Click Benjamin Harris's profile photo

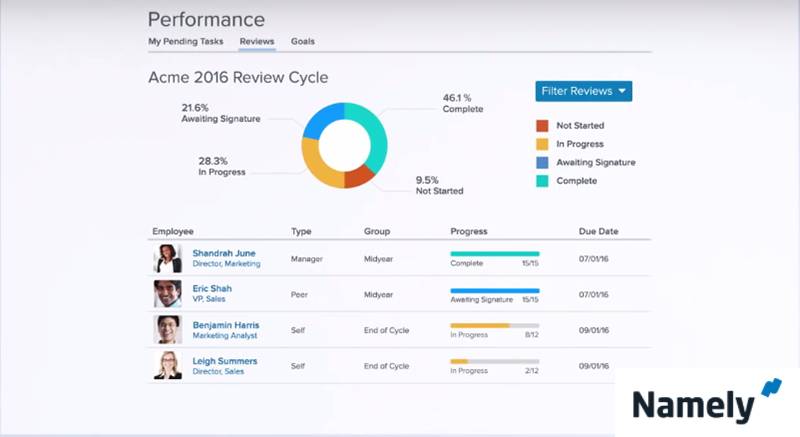(167, 330)
